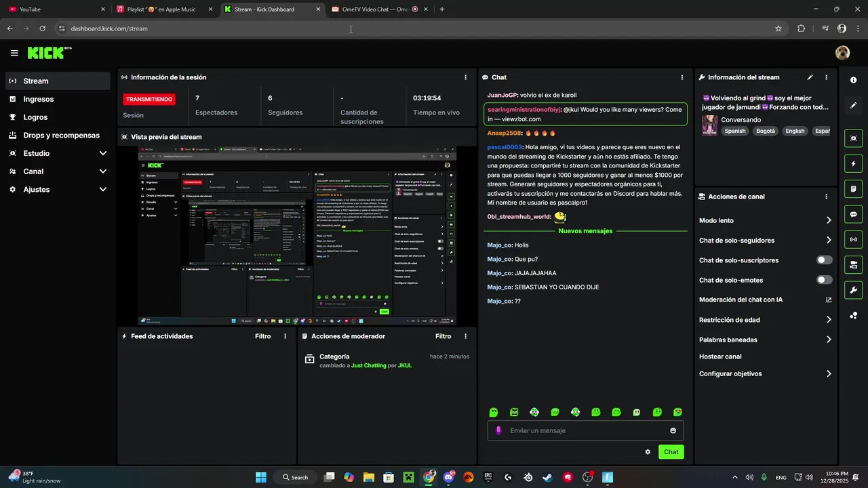Click the green Chat send button
The height and width of the screenshot is (488, 868).
click(x=671, y=452)
